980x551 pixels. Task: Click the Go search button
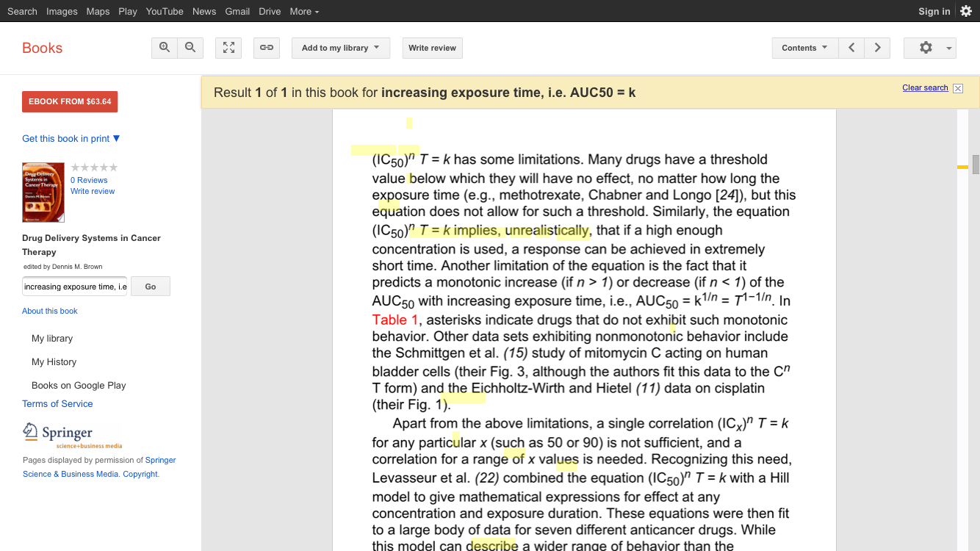(x=151, y=287)
